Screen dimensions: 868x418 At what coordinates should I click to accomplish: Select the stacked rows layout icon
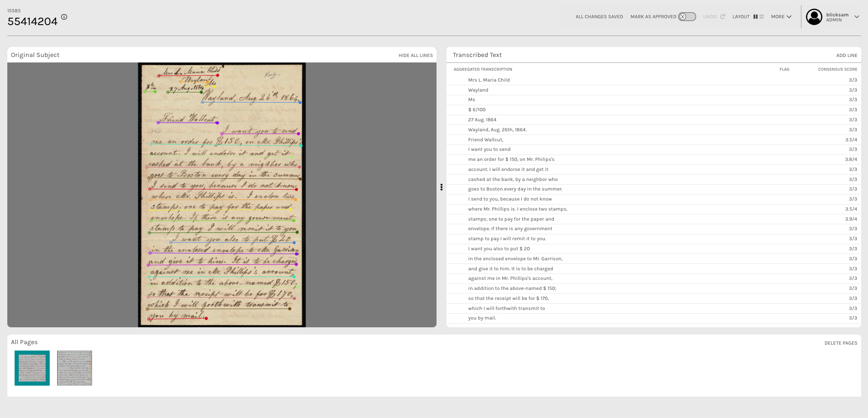click(762, 17)
